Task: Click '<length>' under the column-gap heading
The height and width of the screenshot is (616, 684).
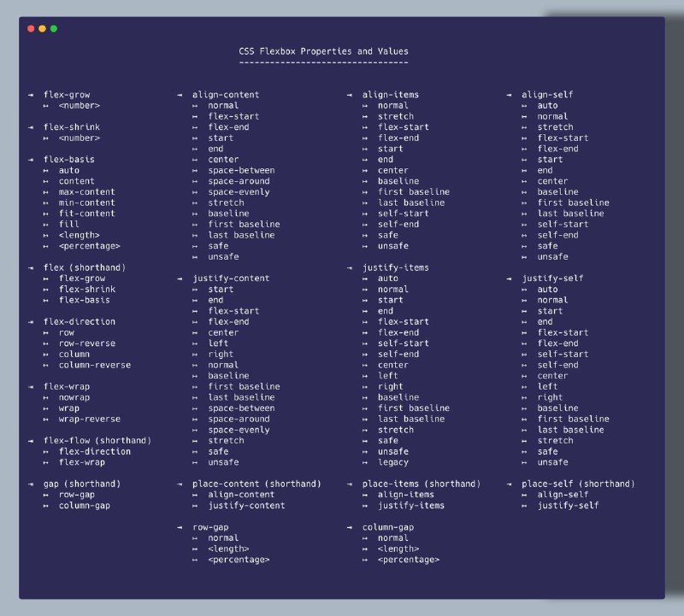Action: point(398,549)
